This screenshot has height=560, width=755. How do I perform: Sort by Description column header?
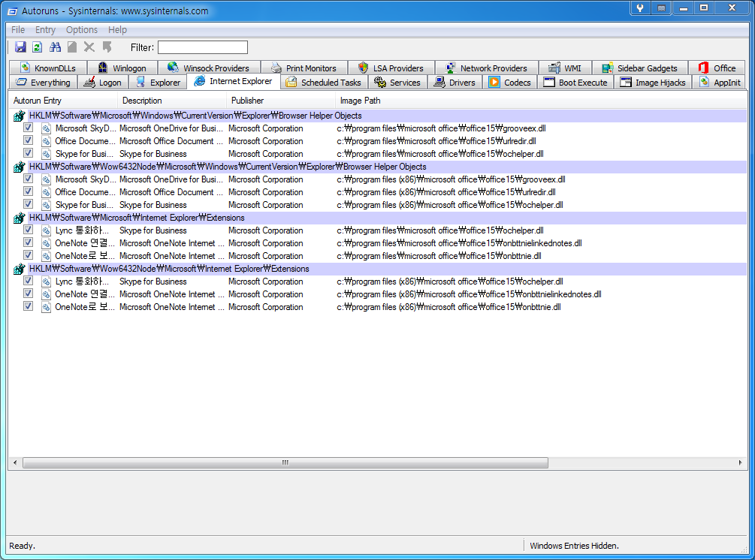coord(172,101)
